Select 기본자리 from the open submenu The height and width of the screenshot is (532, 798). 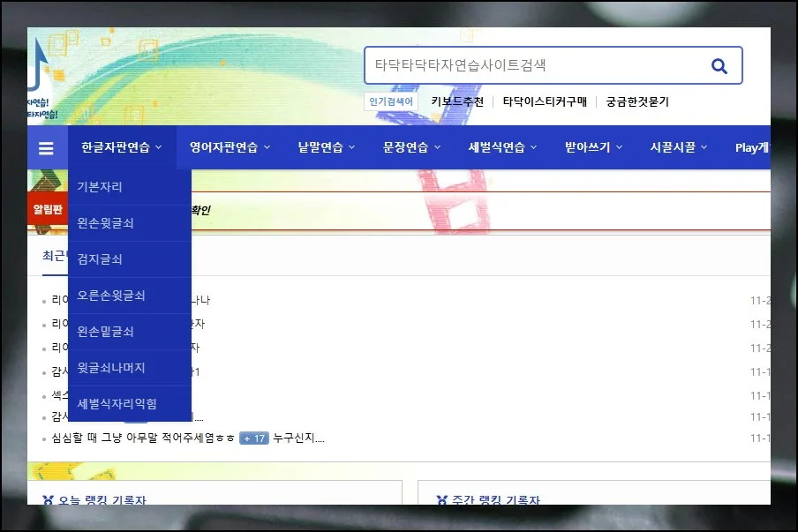100,186
